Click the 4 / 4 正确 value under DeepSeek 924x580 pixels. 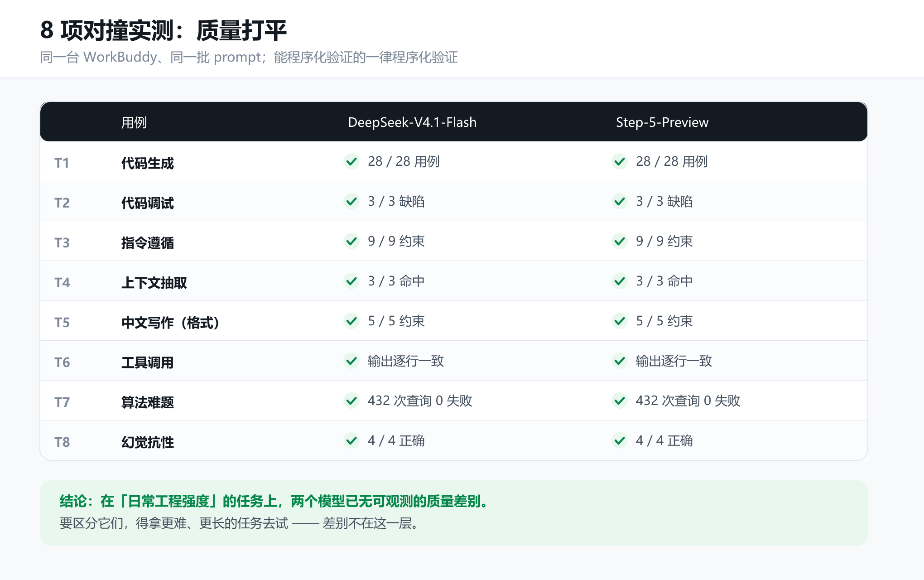tap(396, 440)
